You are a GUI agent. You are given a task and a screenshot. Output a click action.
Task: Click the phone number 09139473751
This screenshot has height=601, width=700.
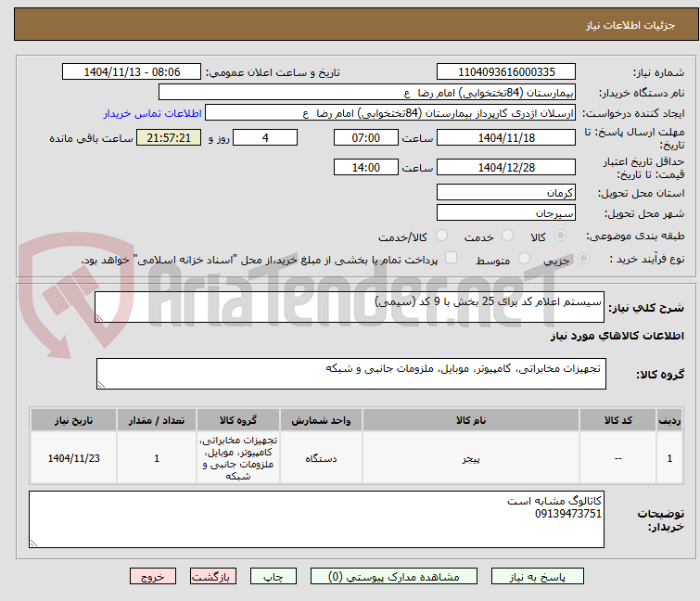pos(567,514)
